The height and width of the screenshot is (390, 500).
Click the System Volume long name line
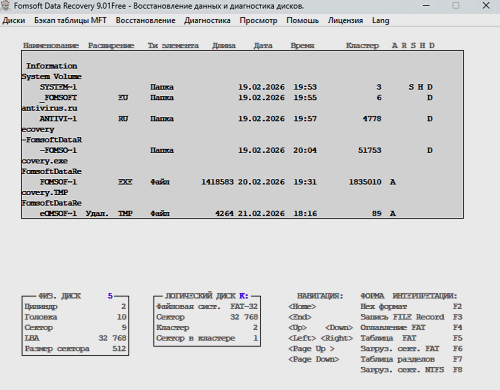click(x=52, y=77)
